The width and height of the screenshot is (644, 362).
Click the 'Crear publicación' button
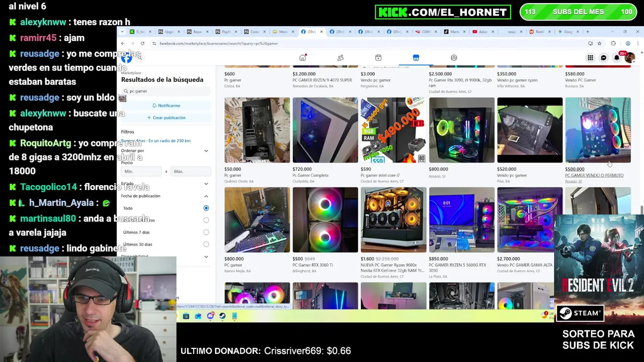tap(166, 118)
